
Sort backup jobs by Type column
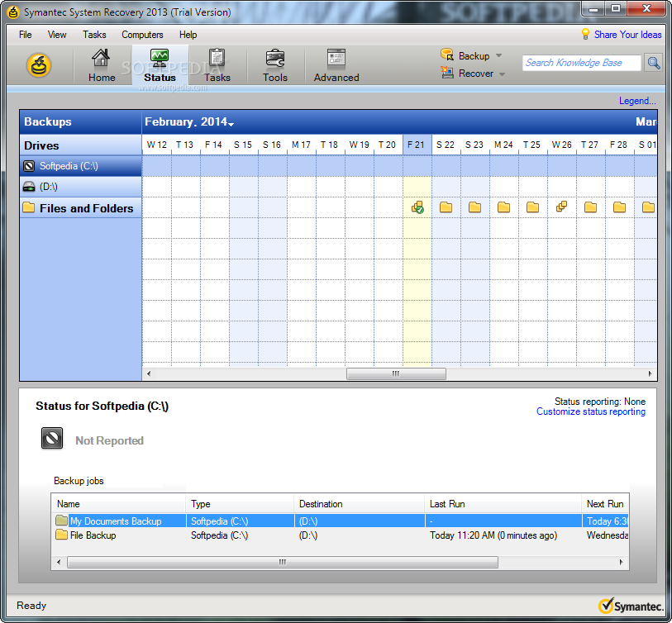(x=240, y=504)
